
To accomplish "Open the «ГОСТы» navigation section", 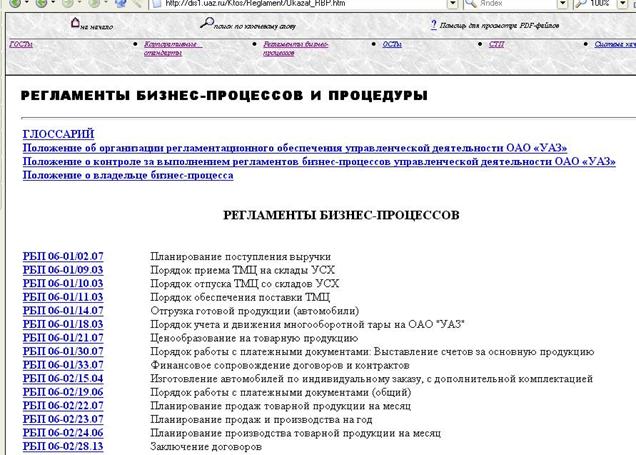I will [21, 44].
